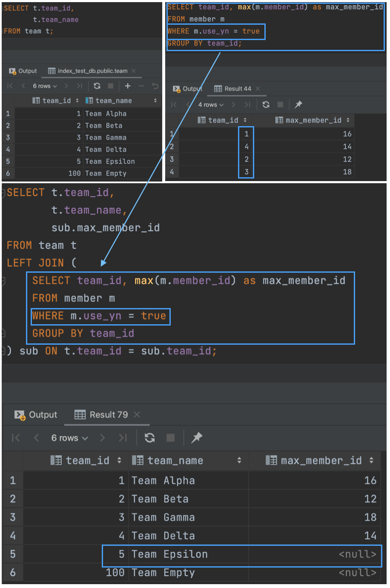Go to first page in Result 44 toolbar
Viewport: 390px width, 588px height.
point(174,104)
